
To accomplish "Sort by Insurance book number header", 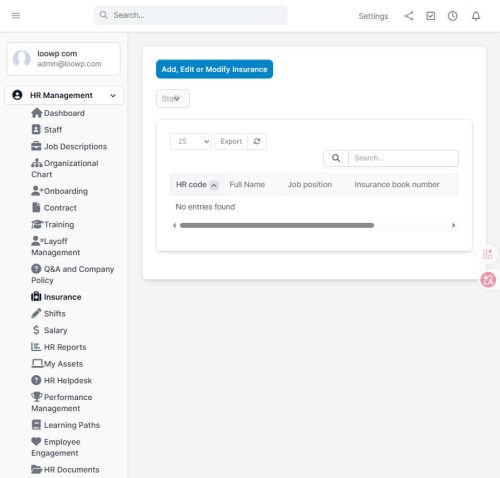I will pyautogui.click(x=397, y=184).
